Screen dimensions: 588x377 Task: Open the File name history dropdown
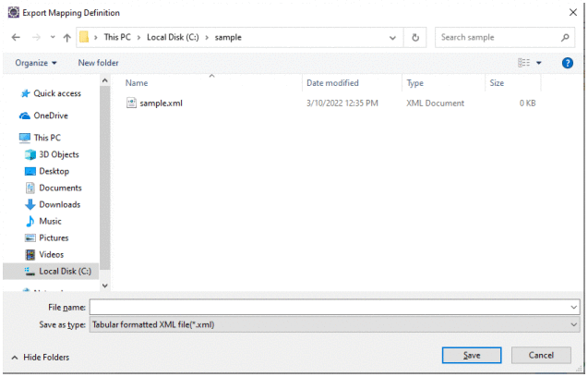point(574,306)
